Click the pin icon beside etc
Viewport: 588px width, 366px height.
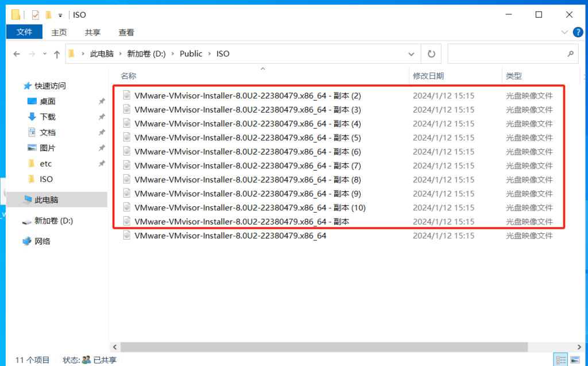tap(102, 164)
